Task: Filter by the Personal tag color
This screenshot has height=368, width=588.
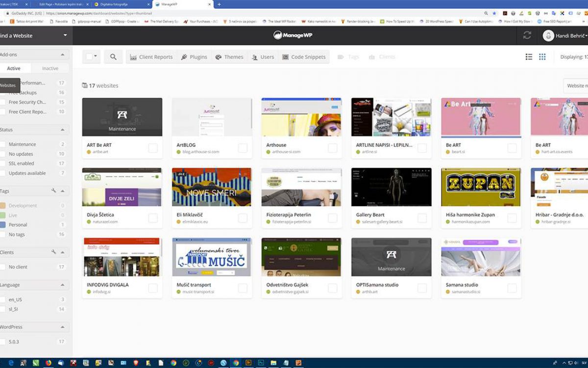Action: click(x=3, y=225)
